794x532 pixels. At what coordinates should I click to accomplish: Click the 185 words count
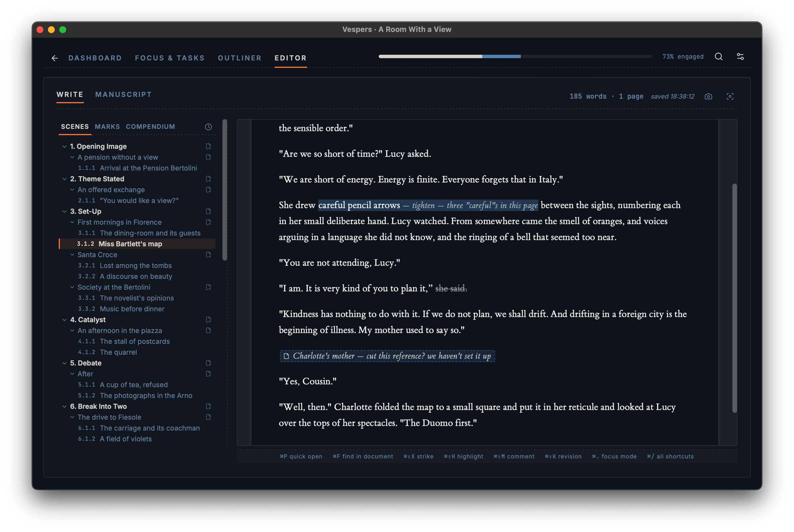point(588,96)
